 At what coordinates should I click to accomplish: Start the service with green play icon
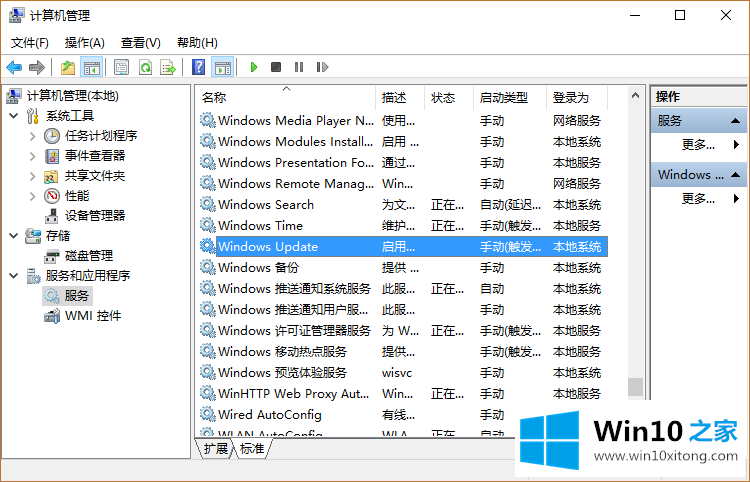click(254, 67)
